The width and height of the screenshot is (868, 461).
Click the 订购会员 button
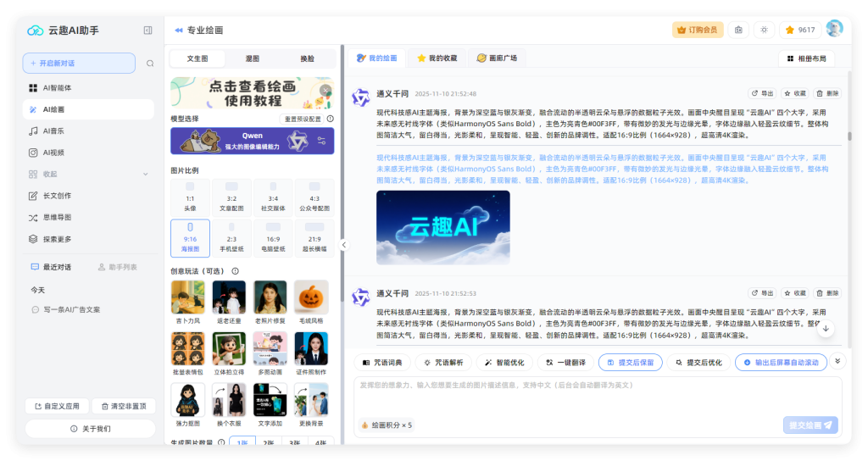(697, 30)
